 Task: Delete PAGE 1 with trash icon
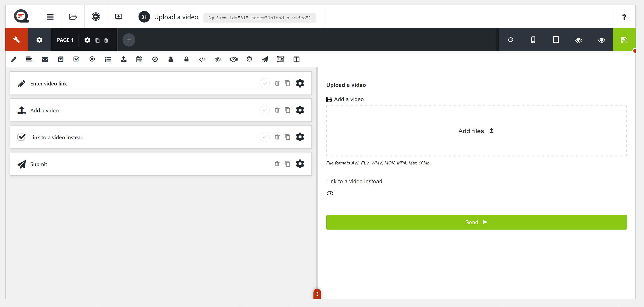(106, 40)
